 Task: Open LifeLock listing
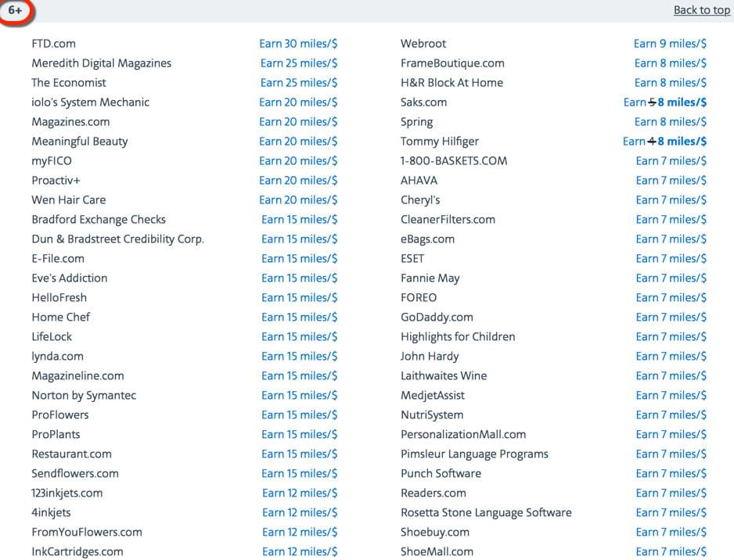tap(52, 337)
